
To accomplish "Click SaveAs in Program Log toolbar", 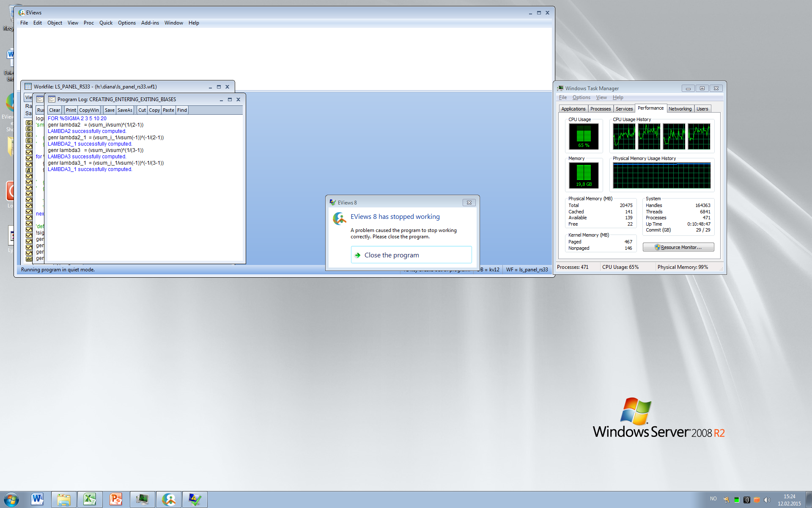I will coord(125,110).
